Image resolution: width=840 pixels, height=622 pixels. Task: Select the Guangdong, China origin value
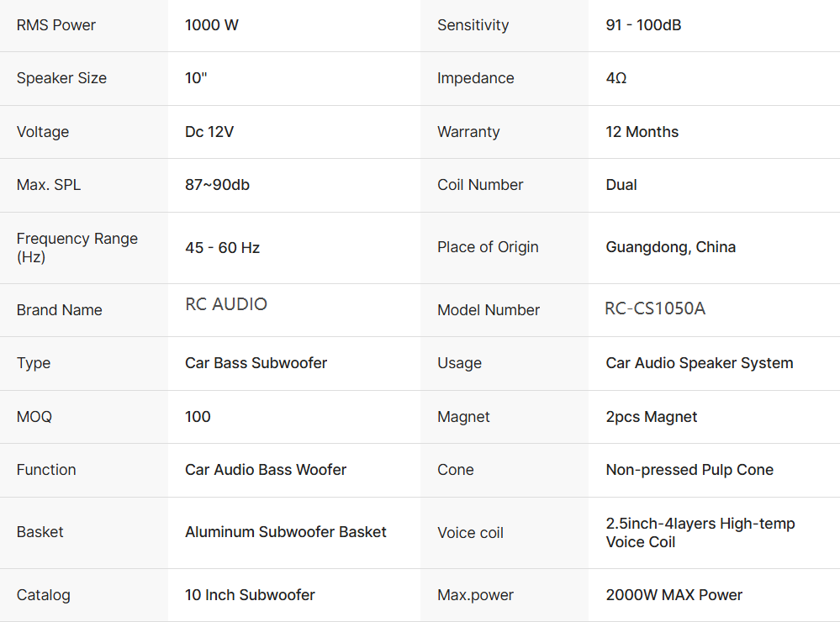[x=670, y=247]
